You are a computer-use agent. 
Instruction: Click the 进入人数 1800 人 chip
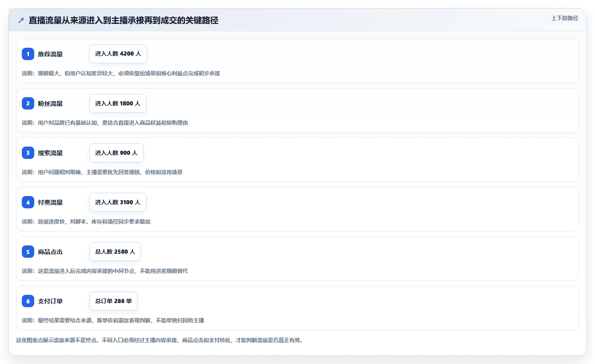pos(118,103)
